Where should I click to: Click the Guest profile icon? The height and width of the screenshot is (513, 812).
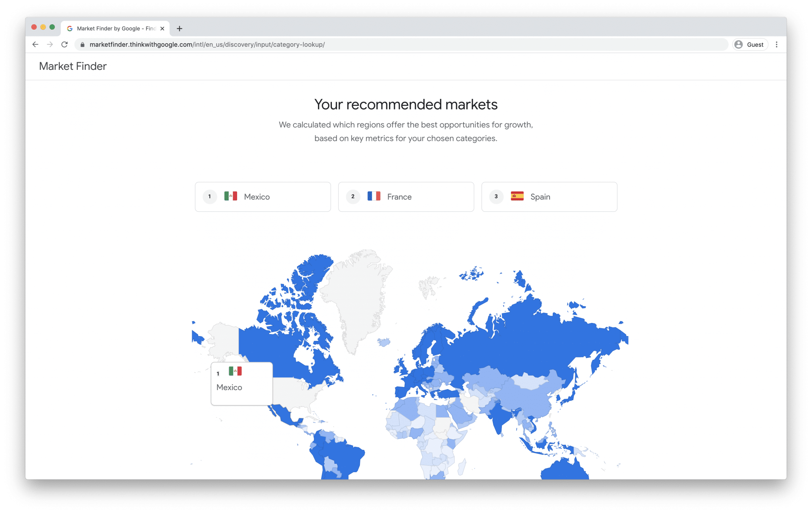(x=738, y=44)
